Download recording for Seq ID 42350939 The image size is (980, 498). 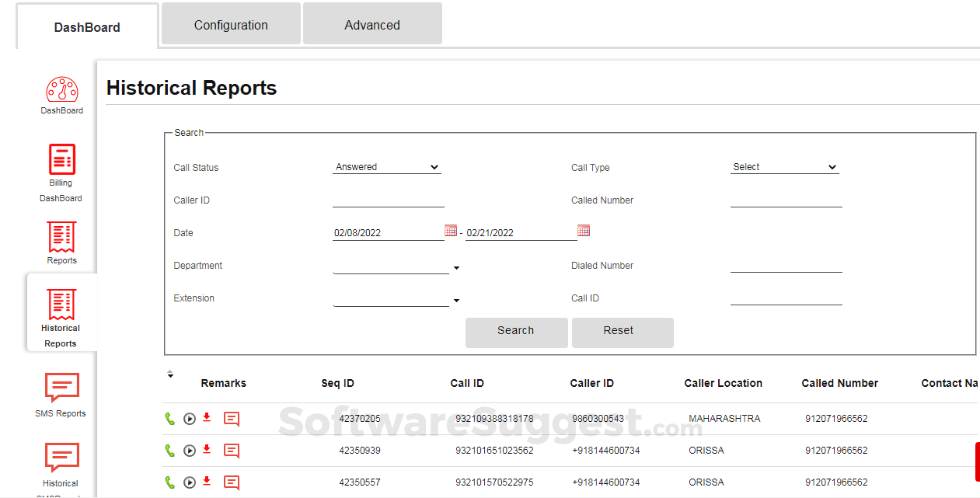207,449
